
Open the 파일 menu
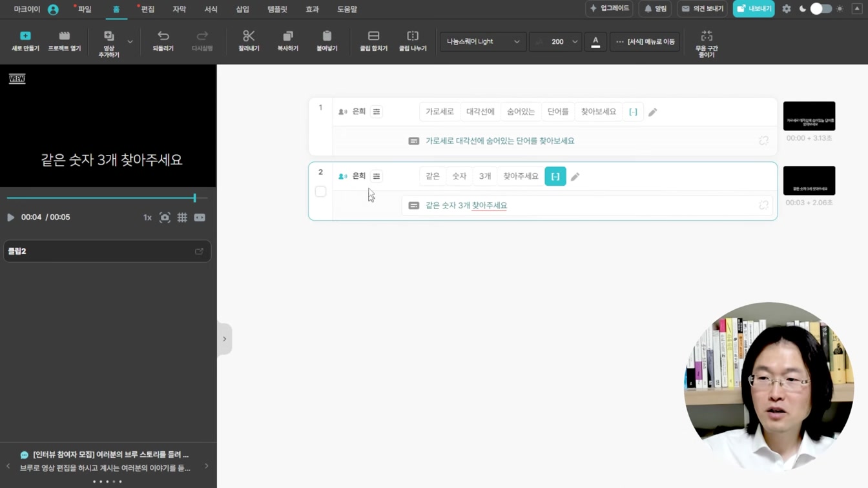pyautogui.click(x=85, y=9)
